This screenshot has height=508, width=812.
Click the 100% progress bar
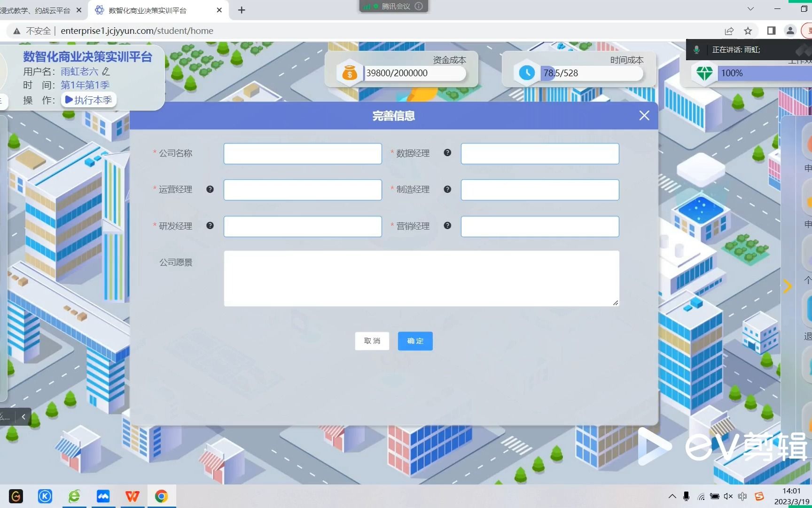pos(765,73)
